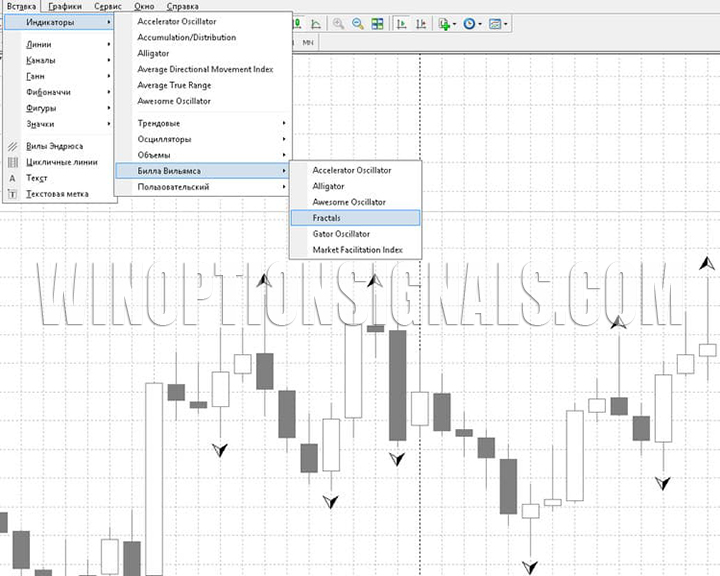Viewport: 720px width, 576px height.
Task: Open dropdown arrow beside the clock icon
Action: (480, 24)
